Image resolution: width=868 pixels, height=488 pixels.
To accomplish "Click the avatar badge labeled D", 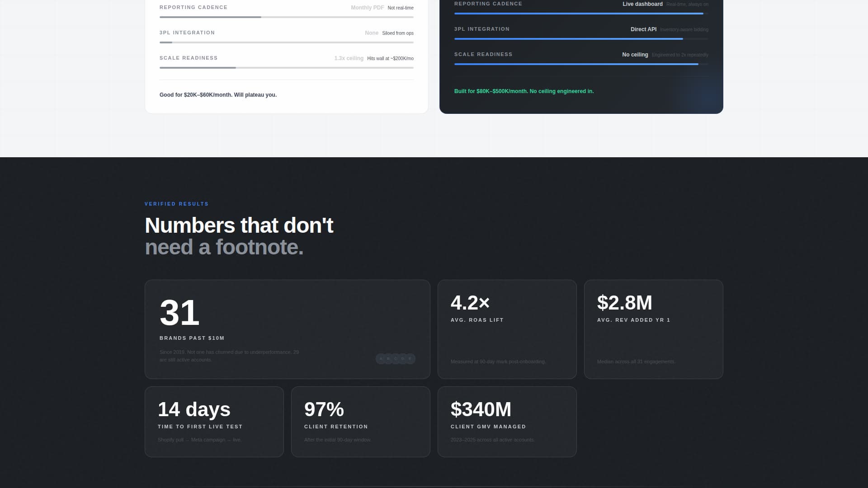I will (403, 359).
